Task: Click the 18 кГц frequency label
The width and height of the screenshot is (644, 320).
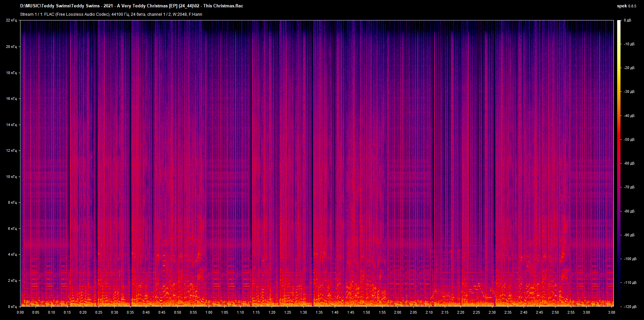Action: point(11,73)
